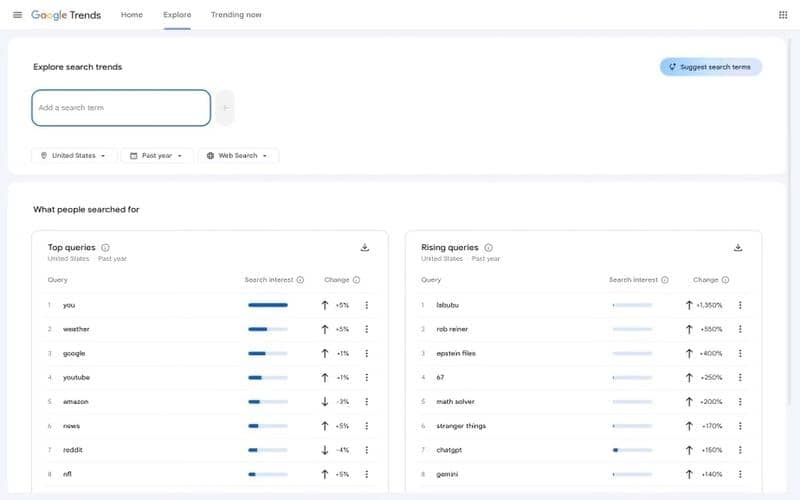Open the hamburger main menu

(x=17, y=15)
